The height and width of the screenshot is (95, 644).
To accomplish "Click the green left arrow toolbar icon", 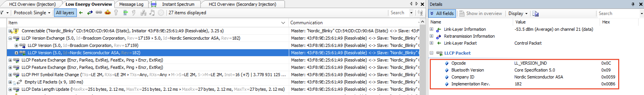I will (81, 13).
